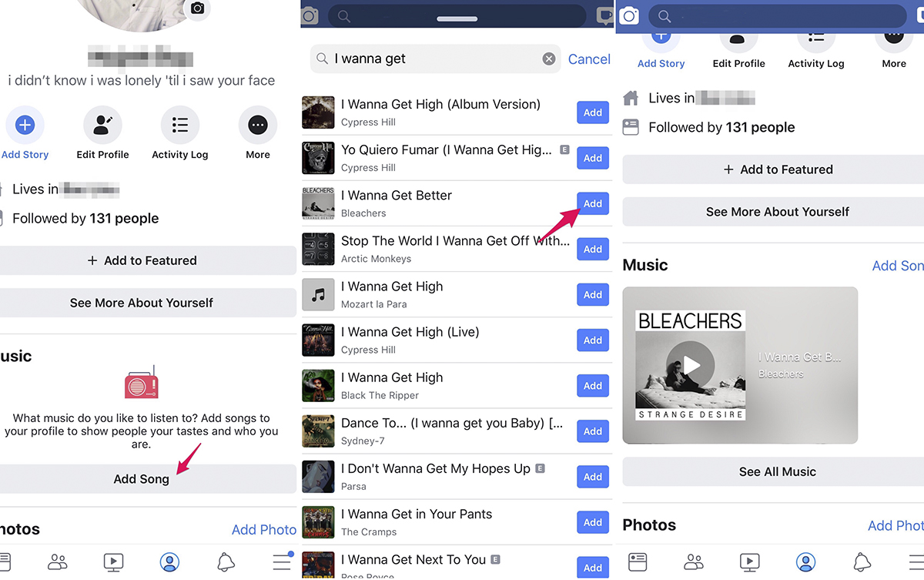Add "I Wanna Get Better" by Bleachers
924x580 pixels.
[592, 203]
